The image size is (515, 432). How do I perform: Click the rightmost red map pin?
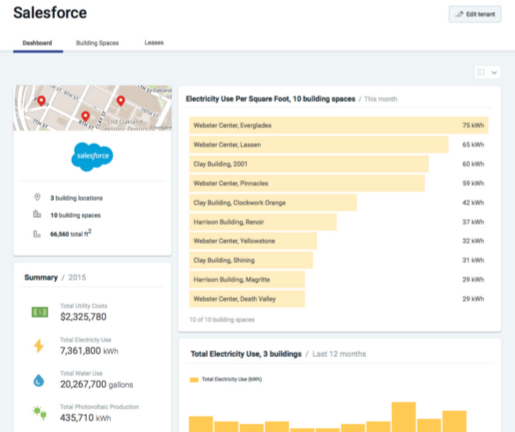point(121,101)
